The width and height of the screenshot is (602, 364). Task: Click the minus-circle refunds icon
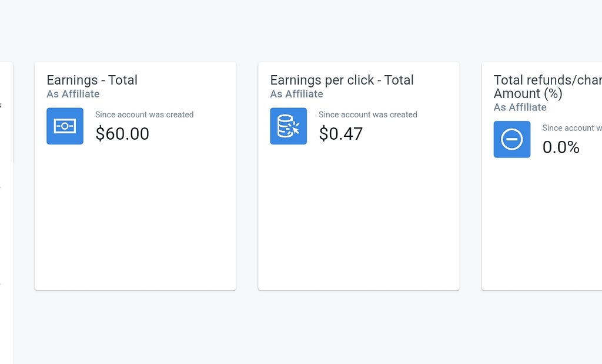coord(512,139)
